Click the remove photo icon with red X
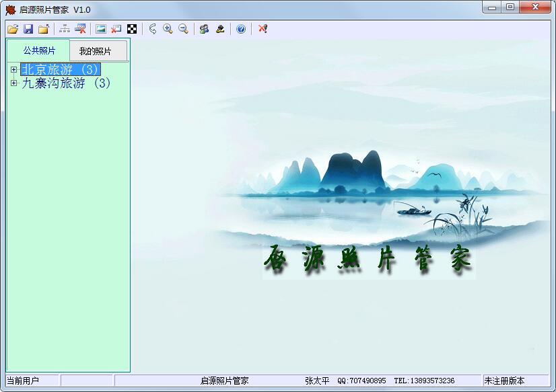 tap(116, 29)
